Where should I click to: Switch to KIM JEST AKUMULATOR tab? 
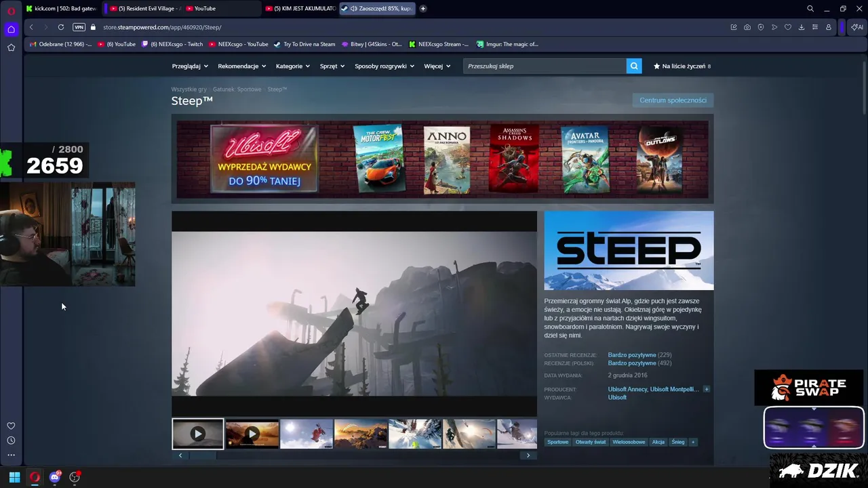300,8
